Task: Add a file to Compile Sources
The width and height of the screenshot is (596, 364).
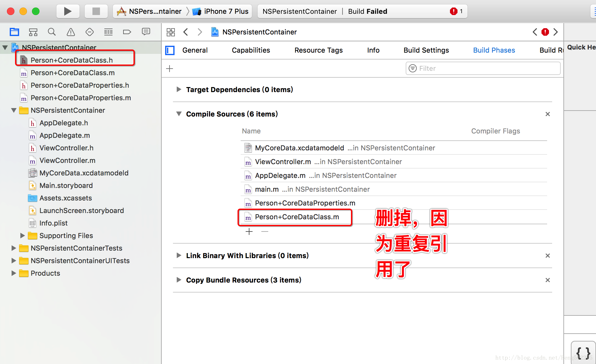Action: click(x=249, y=231)
